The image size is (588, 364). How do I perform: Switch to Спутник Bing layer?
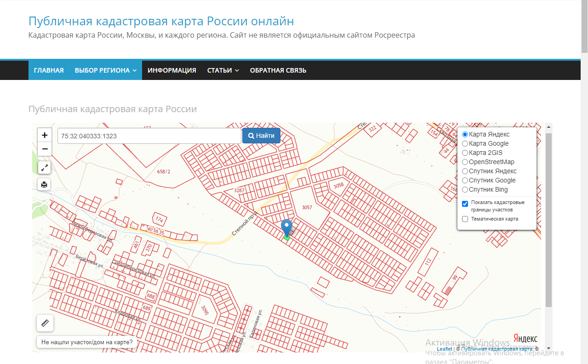(x=465, y=190)
